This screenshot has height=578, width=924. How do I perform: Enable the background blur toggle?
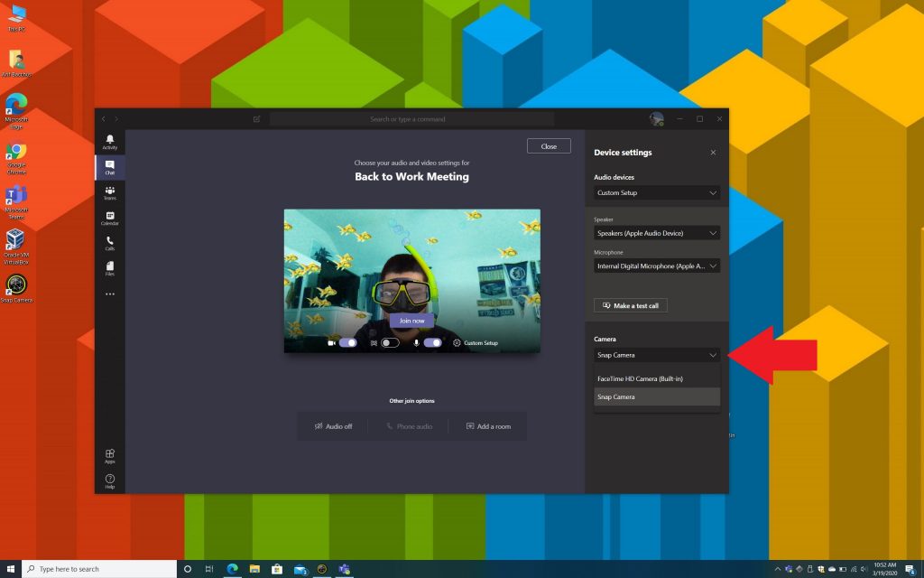point(390,343)
